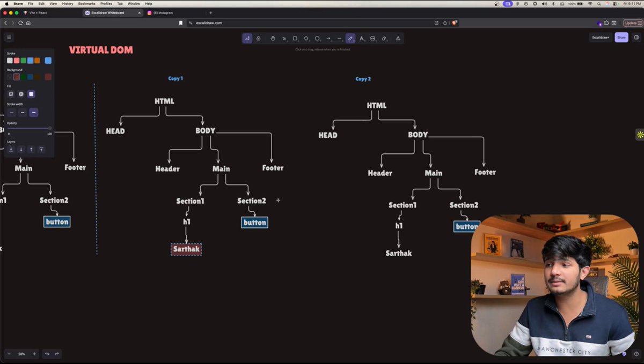Click the Share button
This screenshot has height=364, width=644.
click(x=621, y=37)
